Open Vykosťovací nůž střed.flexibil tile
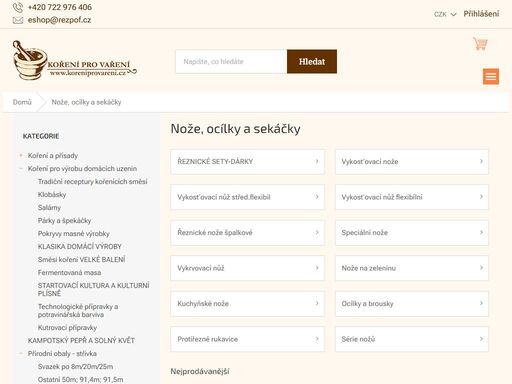The image size is (512, 384). 247,197
